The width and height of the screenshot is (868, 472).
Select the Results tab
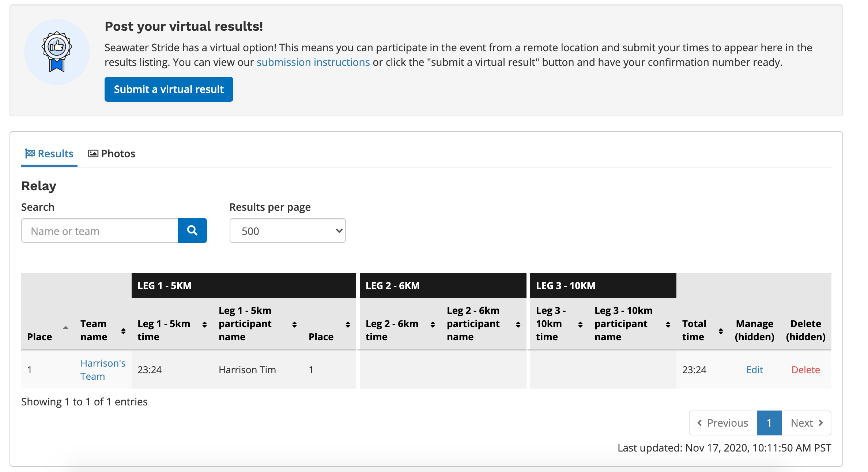[x=49, y=154]
